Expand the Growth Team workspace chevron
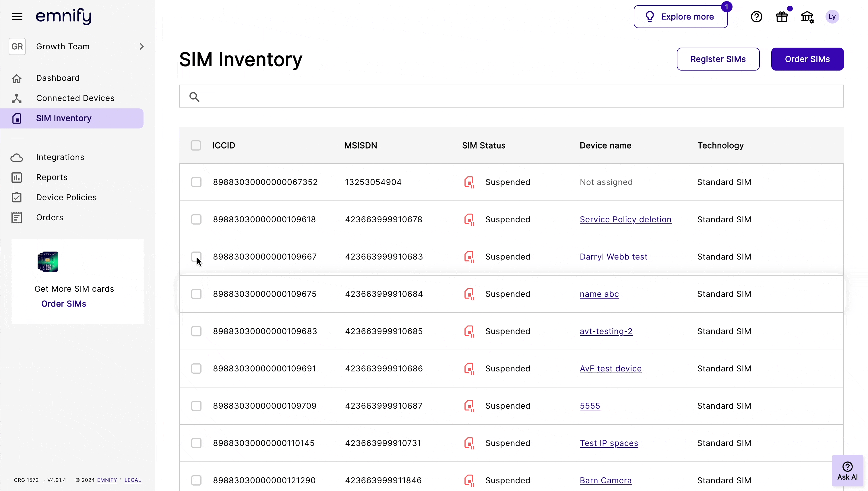The image size is (868, 491). click(142, 46)
